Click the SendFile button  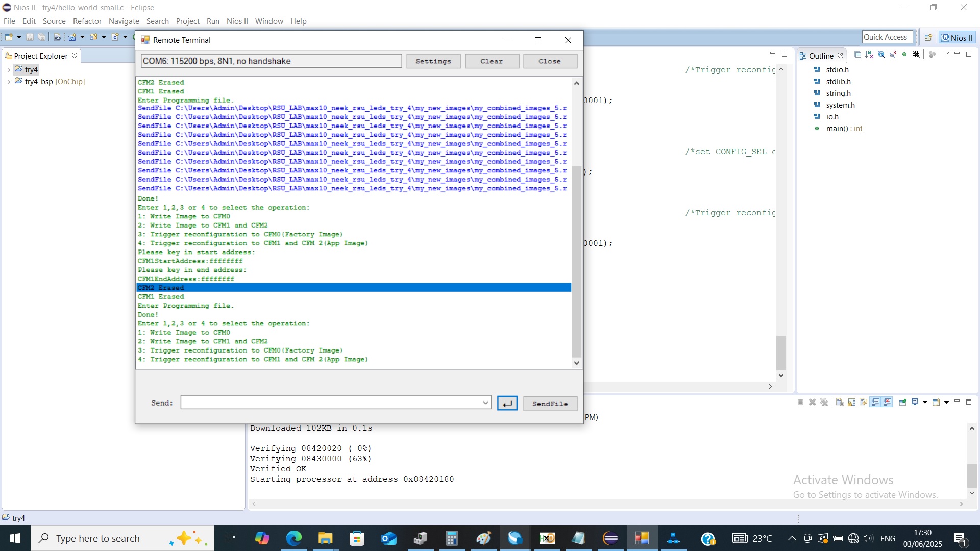pyautogui.click(x=550, y=404)
